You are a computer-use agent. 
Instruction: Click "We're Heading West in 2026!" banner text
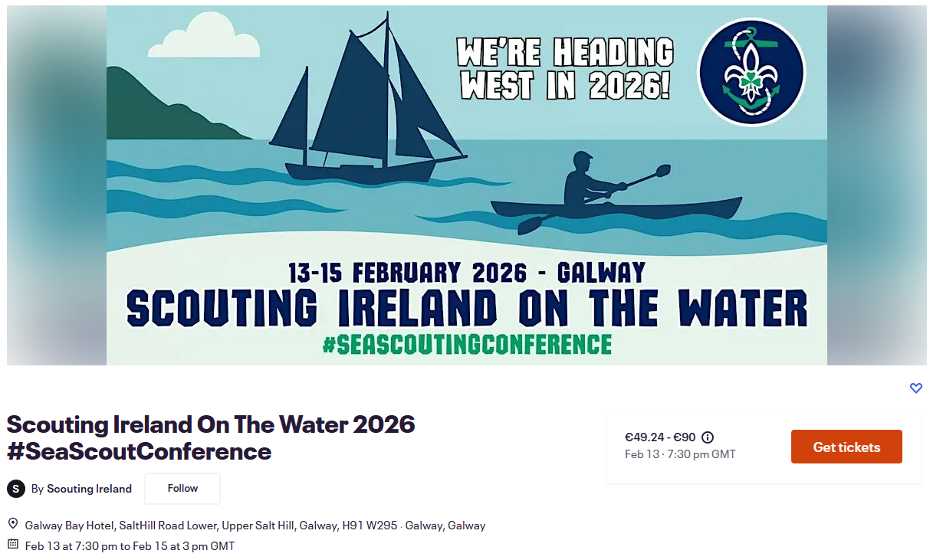tap(566, 69)
